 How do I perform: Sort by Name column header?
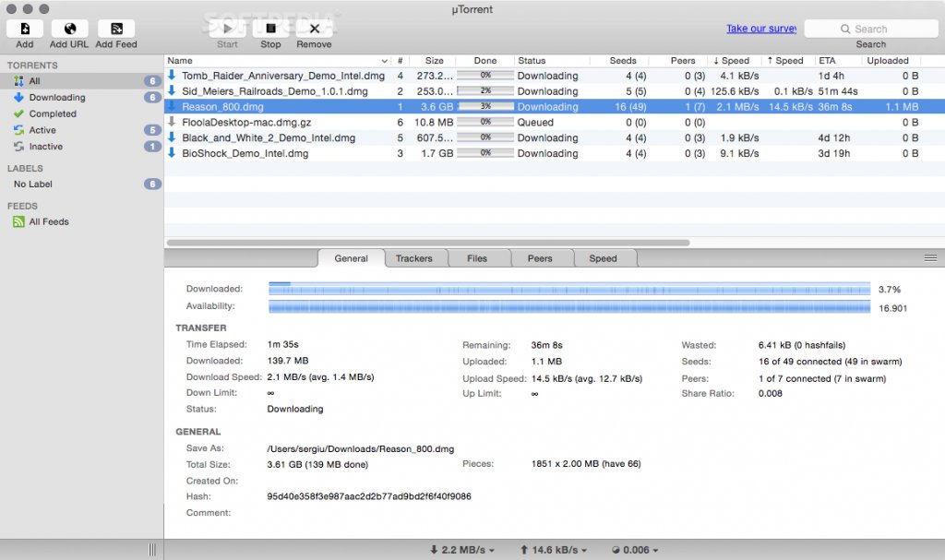click(x=278, y=60)
